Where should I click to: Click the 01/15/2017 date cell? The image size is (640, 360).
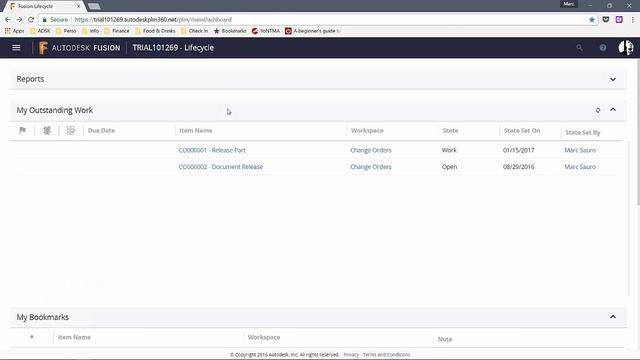coord(518,150)
